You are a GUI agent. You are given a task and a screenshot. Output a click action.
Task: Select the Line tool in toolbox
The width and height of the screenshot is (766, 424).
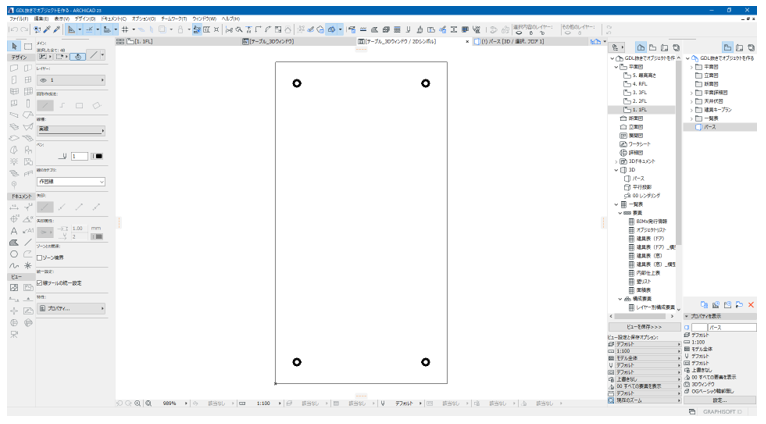pos(28,242)
